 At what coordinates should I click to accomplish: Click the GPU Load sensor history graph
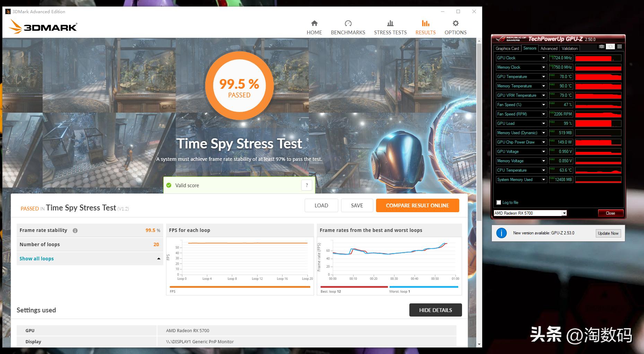(x=598, y=123)
